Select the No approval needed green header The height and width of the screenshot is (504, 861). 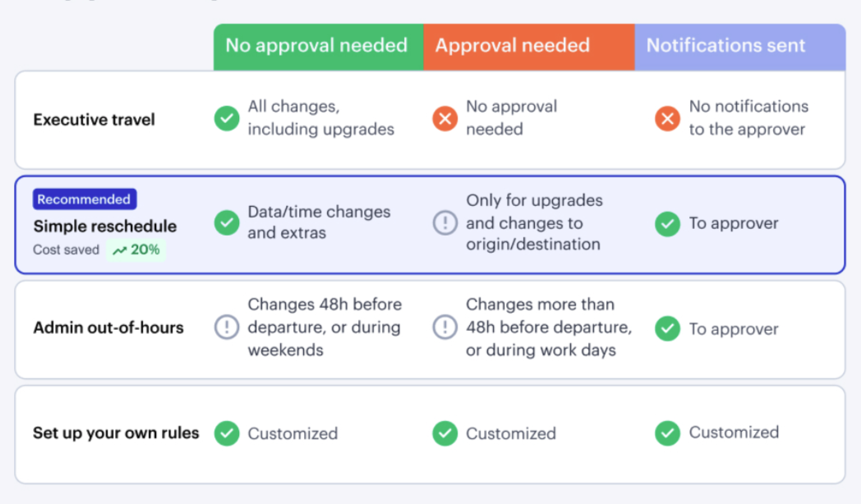[x=319, y=47]
